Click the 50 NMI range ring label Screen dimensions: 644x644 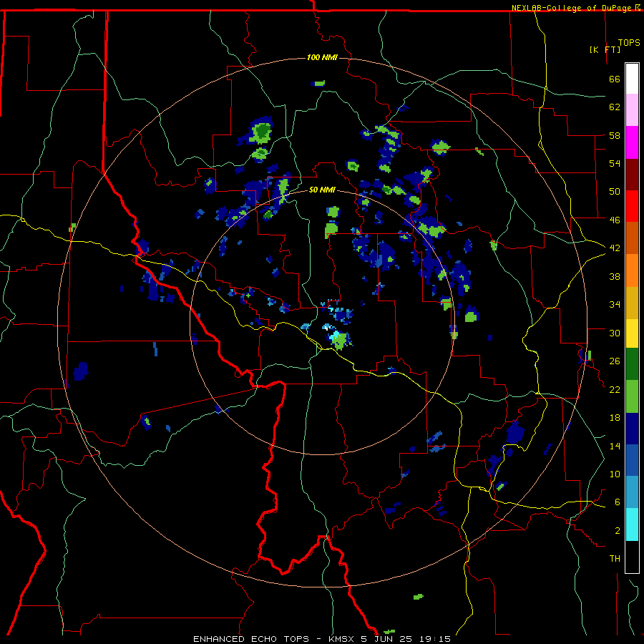click(322, 190)
